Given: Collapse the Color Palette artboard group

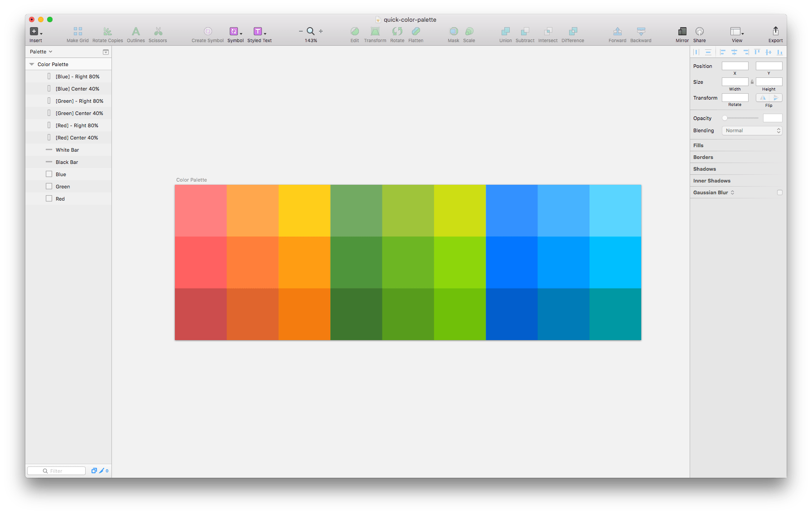Looking at the screenshot, I should [x=32, y=64].
